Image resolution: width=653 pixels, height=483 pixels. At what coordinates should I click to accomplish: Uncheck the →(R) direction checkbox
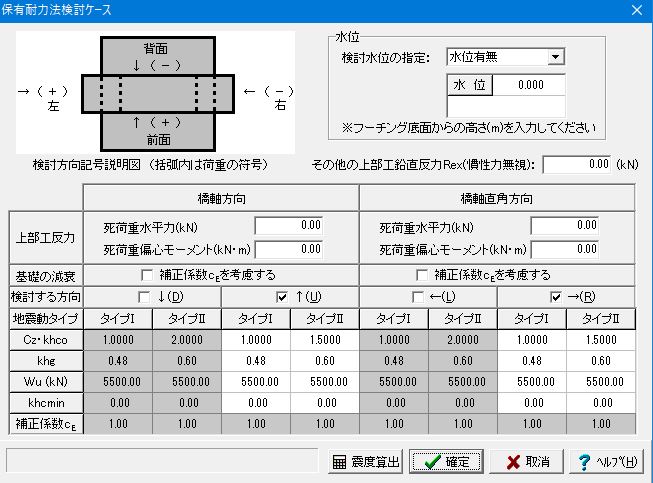(x=556, y=297)
